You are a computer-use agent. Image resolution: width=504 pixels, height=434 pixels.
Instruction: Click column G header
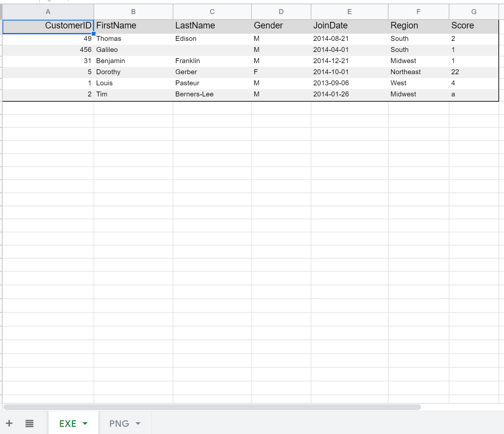[474, 12]
